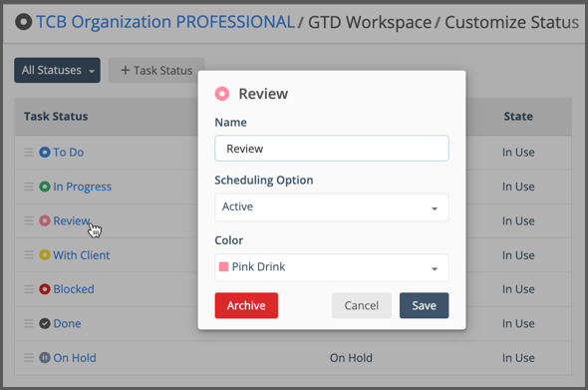
Task: Grab the drag handle of the Done row
Action: [x=29, y=323]
